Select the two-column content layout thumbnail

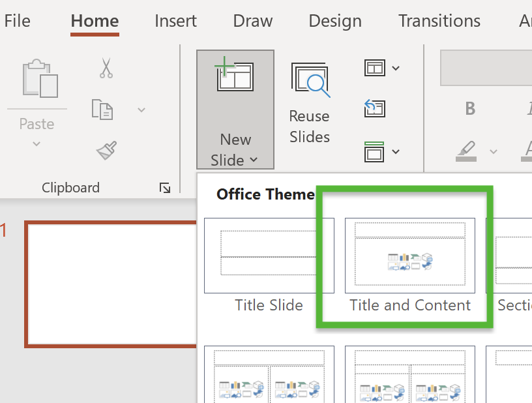(x=269, y=374)
